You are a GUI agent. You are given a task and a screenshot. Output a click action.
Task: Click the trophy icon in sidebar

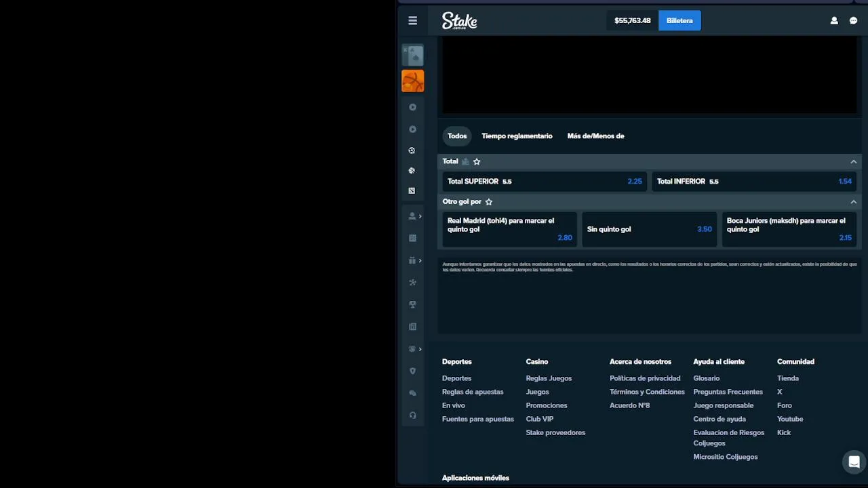(412, 304)
